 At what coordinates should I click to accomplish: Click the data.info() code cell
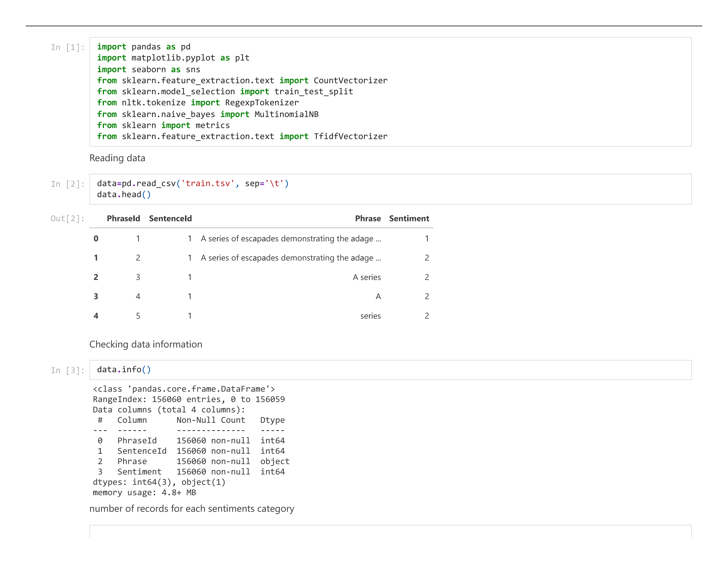pyautogui.click(x=390, y=370)
